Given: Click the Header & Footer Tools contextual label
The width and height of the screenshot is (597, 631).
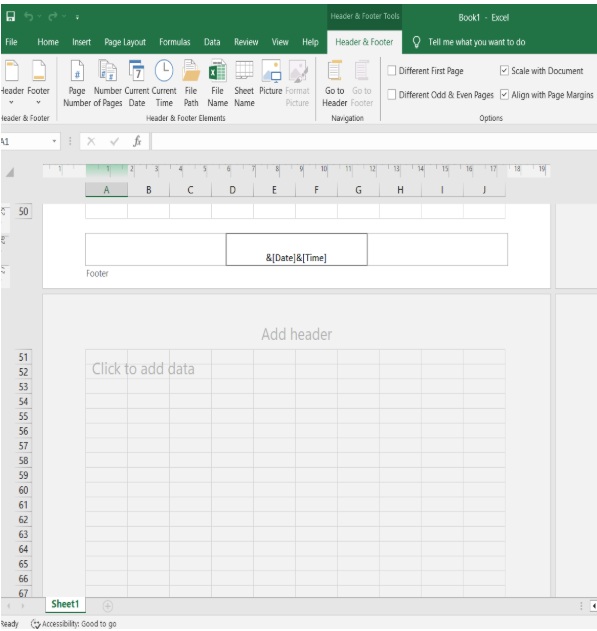Looking at the screenshot, I should tap(364, 16).
